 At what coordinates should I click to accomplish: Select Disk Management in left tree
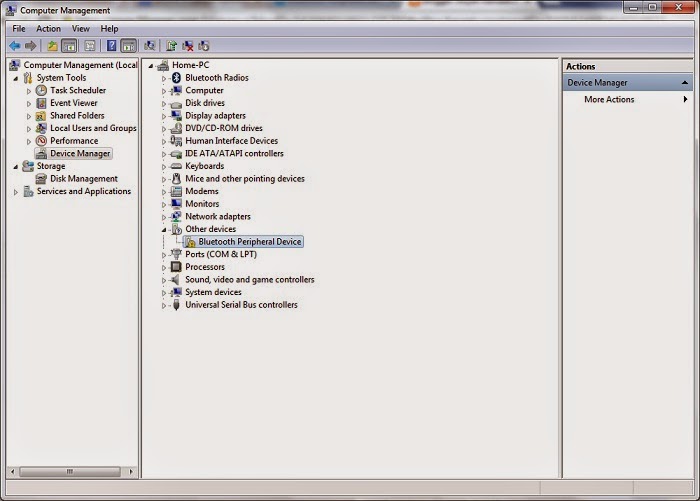point(83,179)
